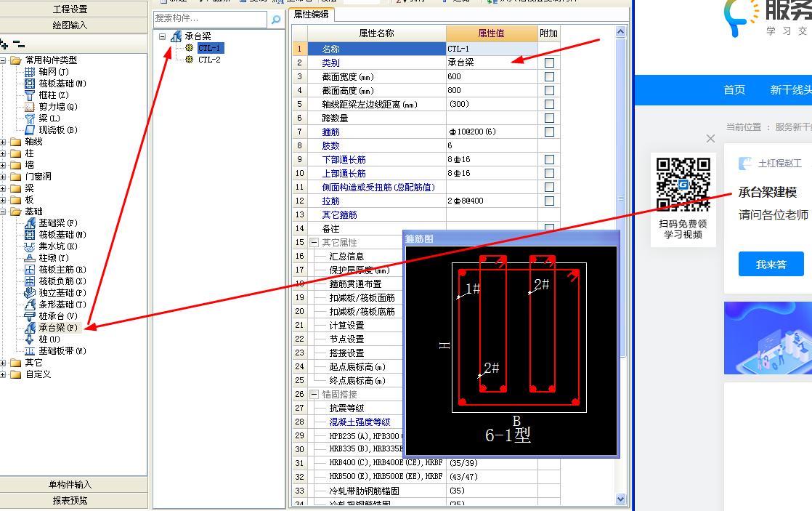Click the 筏板基础 (M) icon under 常用构件类型
The width and height of the screenshot is (812, 511).
pyautogui.click(x=30, y=84)
